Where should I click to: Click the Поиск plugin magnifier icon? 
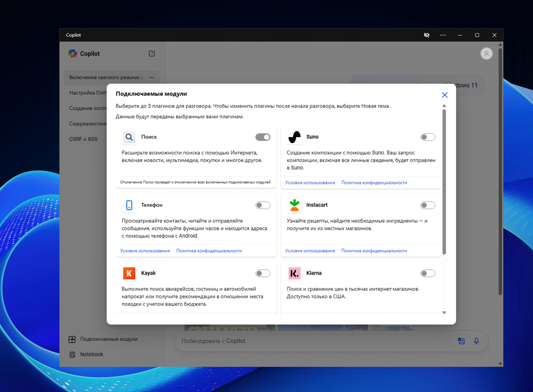tap(129, 137)
